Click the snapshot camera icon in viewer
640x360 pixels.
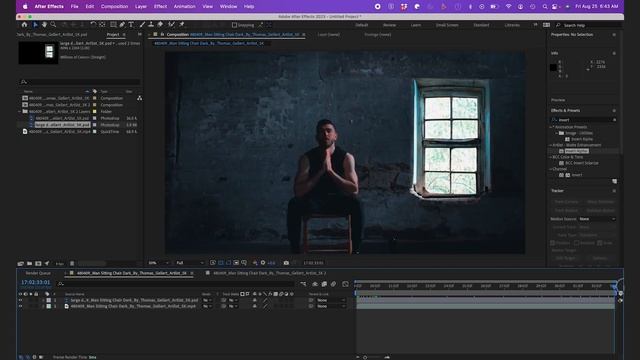[x=286, y=263]
